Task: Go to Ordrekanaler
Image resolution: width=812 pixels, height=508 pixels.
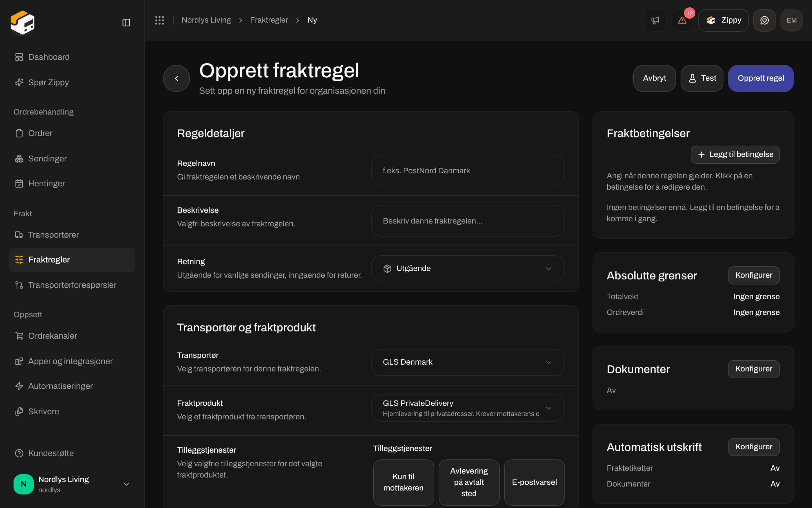Action: coord(72,336)
